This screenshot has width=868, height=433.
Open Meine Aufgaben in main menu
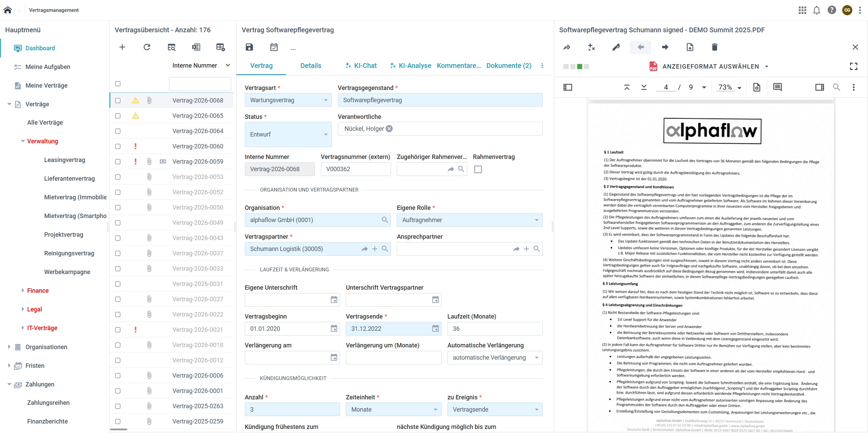coord(48,67)
